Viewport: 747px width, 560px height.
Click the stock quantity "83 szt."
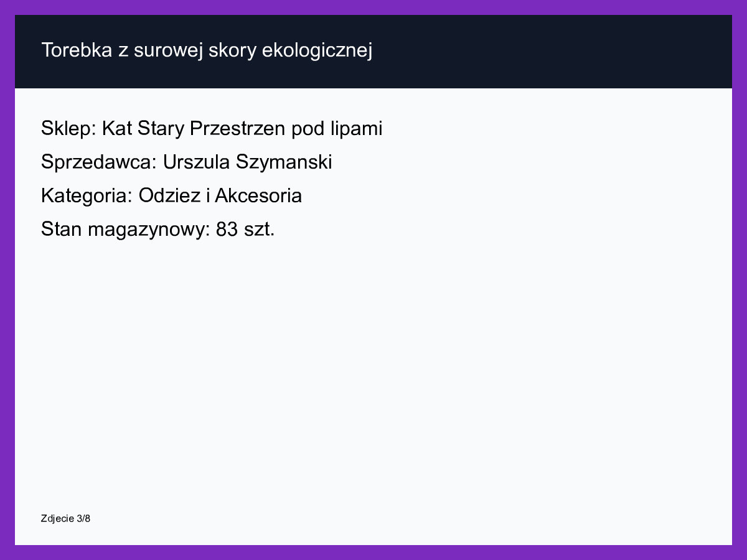coord(245,230)
